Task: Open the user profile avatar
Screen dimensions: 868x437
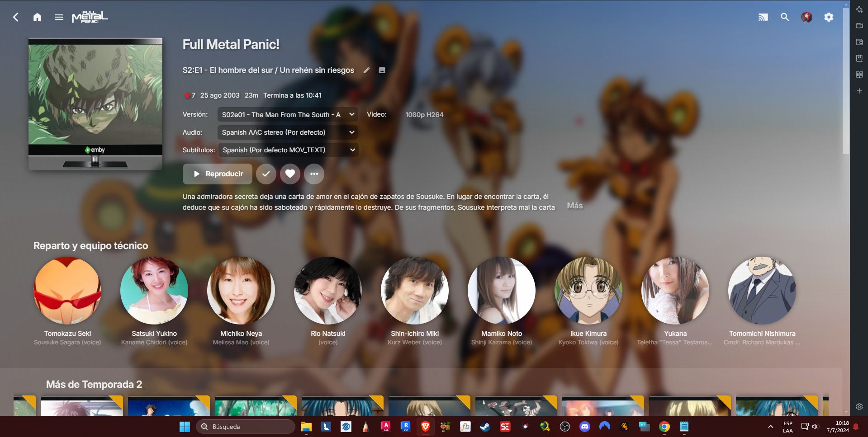Action: point(806,17)
